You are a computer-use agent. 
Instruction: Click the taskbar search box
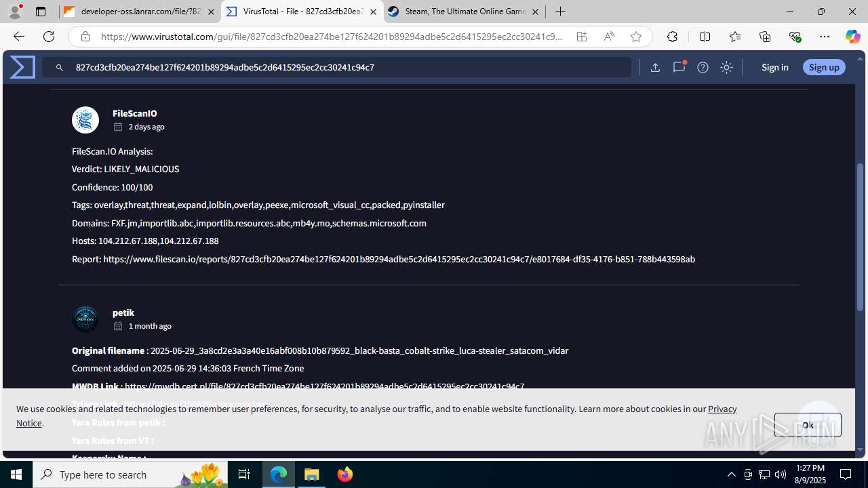pyautogui.click(x=130, y=474)
